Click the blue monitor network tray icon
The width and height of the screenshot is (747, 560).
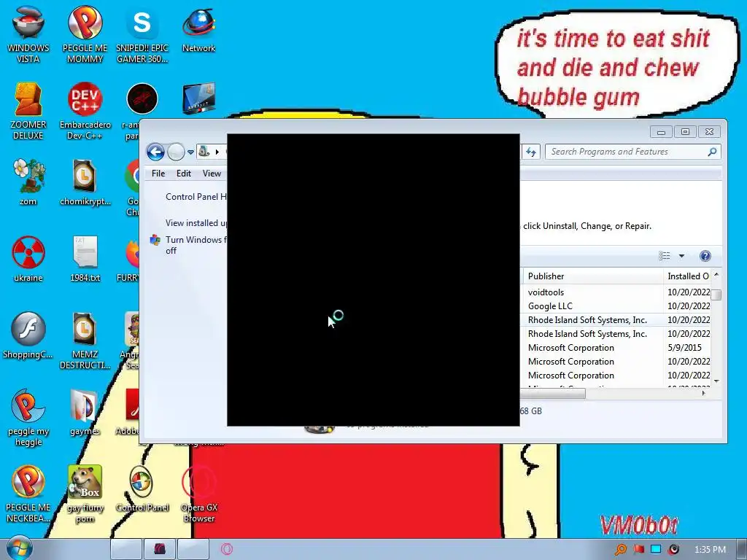[656, 549]
